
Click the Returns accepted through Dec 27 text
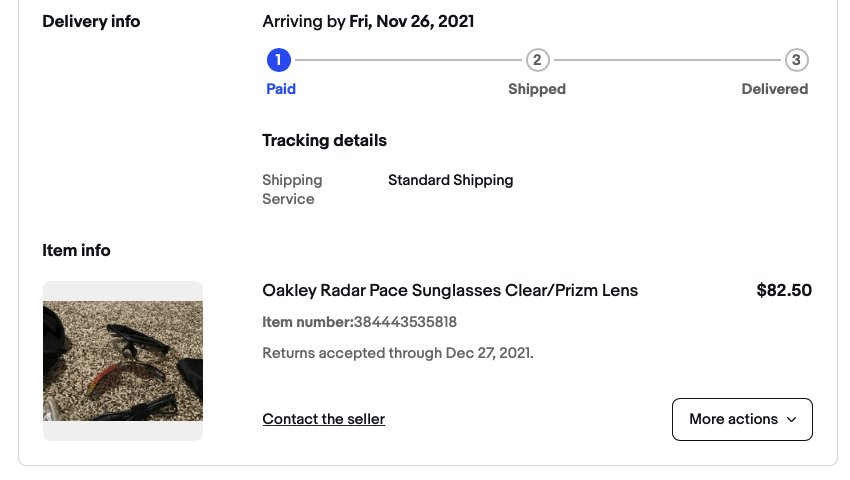(x=397, y=353)
